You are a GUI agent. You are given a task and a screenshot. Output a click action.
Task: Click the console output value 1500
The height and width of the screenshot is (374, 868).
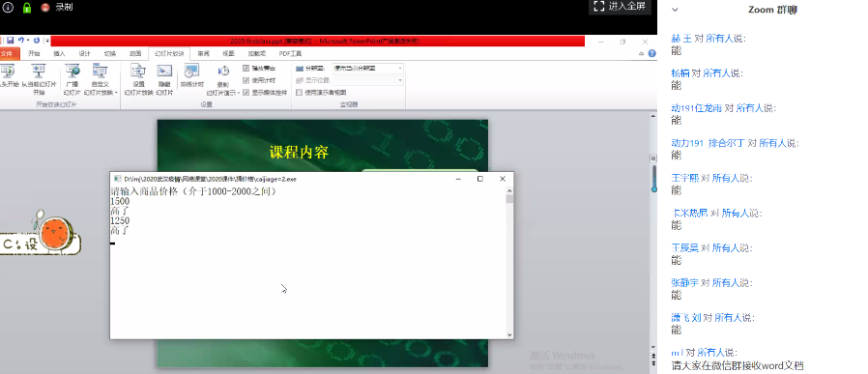120,201
